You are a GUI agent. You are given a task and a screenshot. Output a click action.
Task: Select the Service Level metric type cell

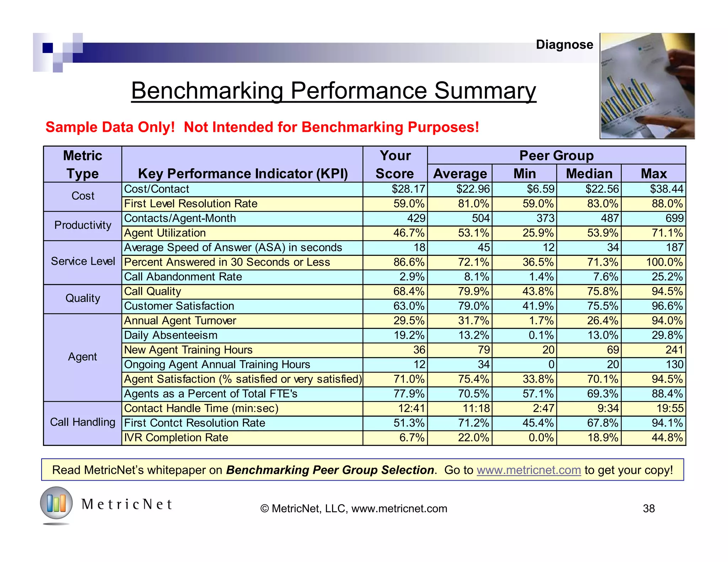coord(83,261)
